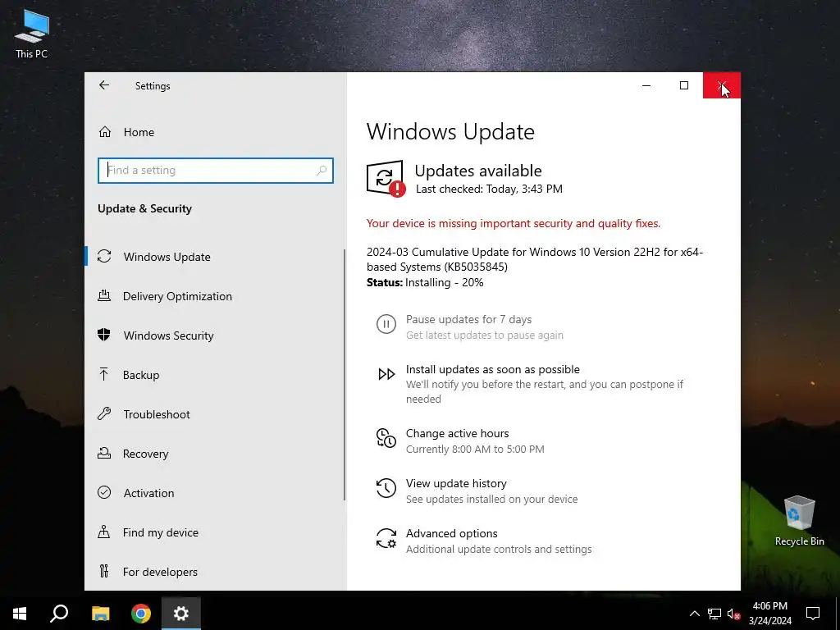Viewport: 840px width, 630px height.
Task: Click the Activation checkmark circle icon
Action: pyautogui.click(x=104, y=492)
